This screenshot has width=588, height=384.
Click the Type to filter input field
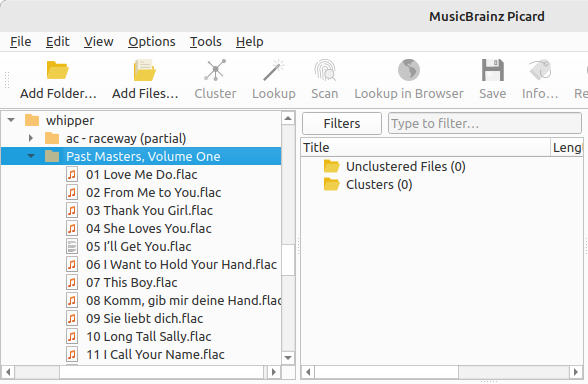click(x=485, y=123)
